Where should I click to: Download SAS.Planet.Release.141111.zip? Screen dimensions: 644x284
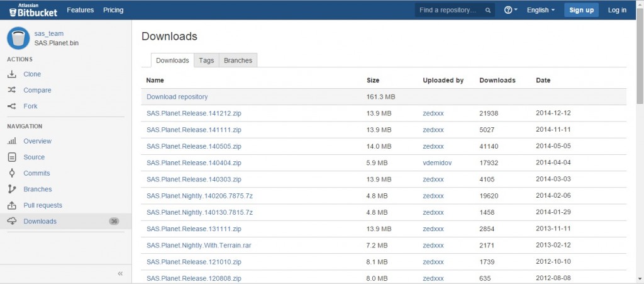(x=194, y=130)
